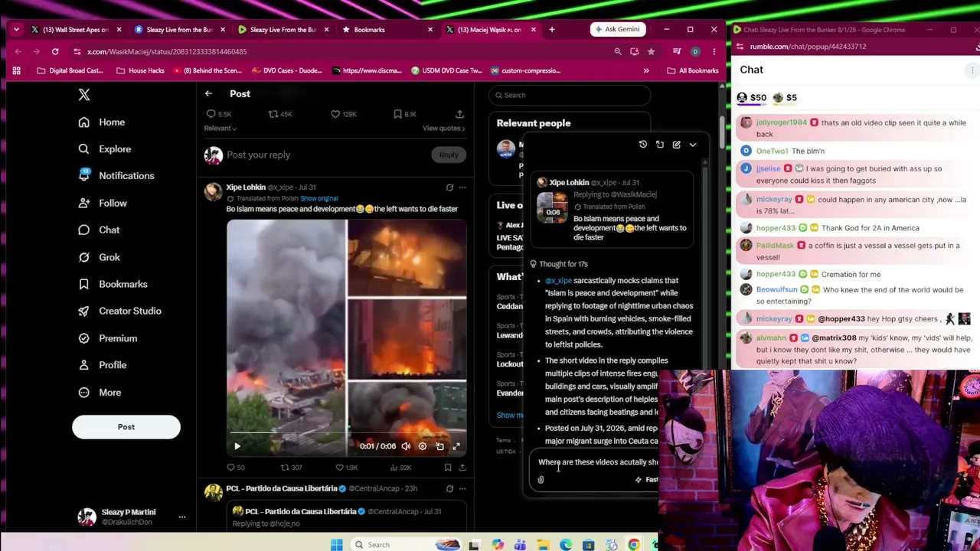The width and height of the screenshot is (980, 551).
Task: Open the Relevant replies sort dropdown
Action: pyautogui.click(x=220, y=129)
